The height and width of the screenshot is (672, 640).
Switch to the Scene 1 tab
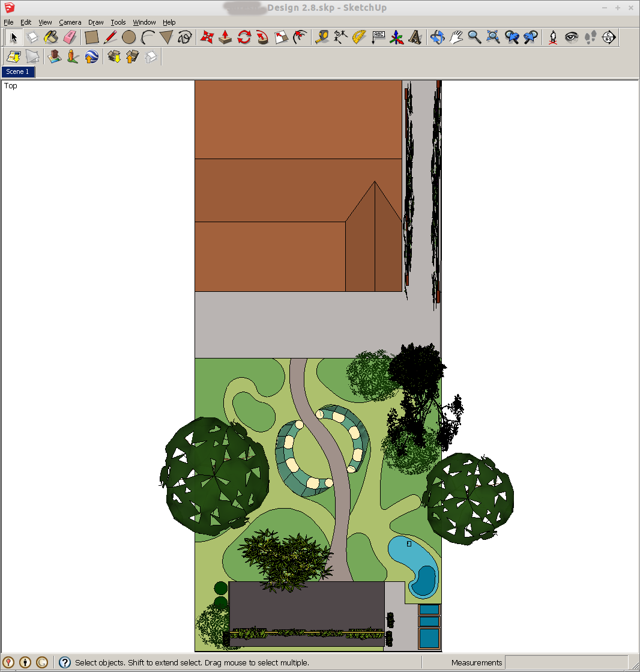coord(17,71)
